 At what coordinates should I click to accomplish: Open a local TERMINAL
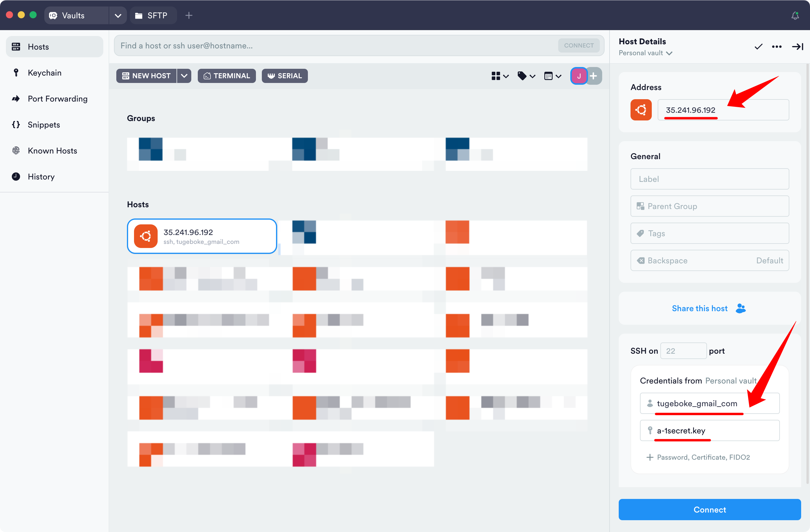pos(227,76)
